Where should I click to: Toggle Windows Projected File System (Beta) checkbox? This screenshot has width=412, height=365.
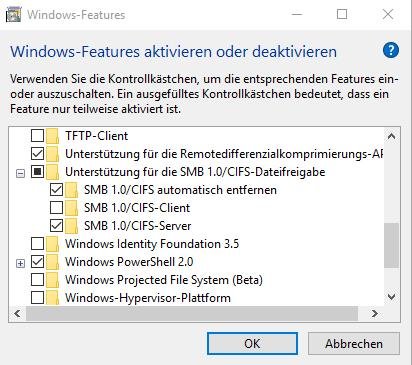pos(37,280)
